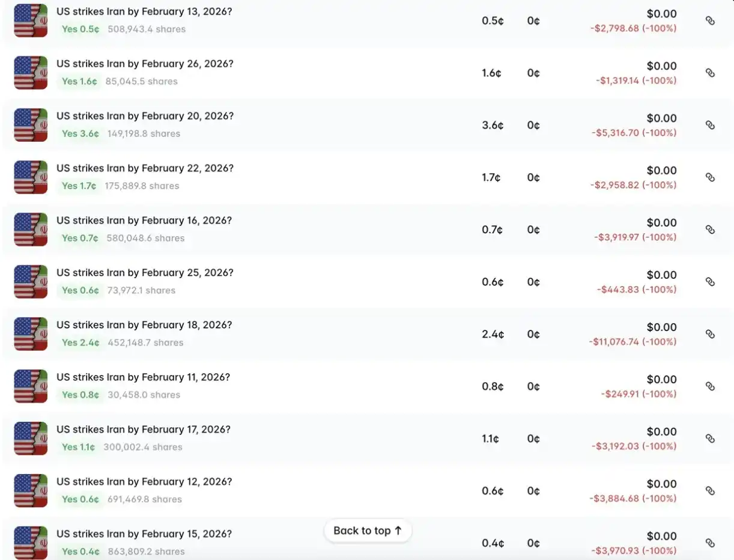Click link icon for February 13 market
This screenshot has height=560, width=734.
point(710,21)
